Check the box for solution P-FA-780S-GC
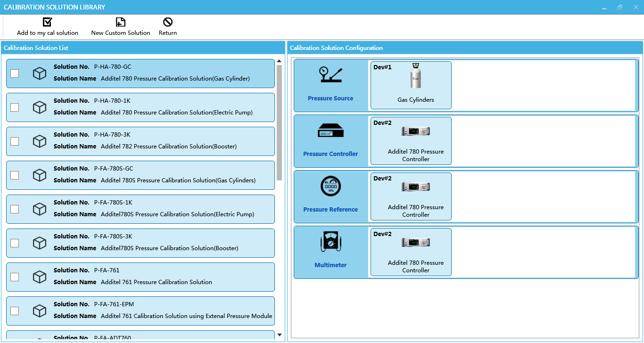 click(15, 175)
